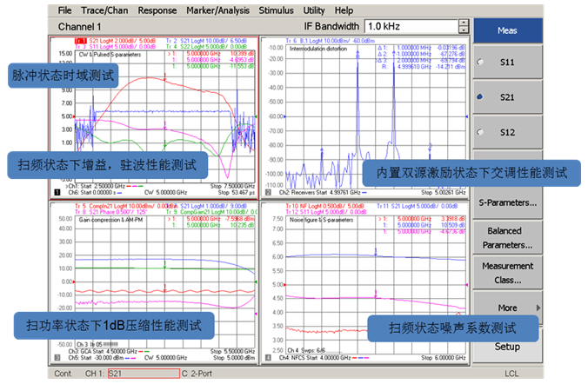Screen dimensions: 588x384
Task: Click Intermodulation distortion window title
Action: 318,49
